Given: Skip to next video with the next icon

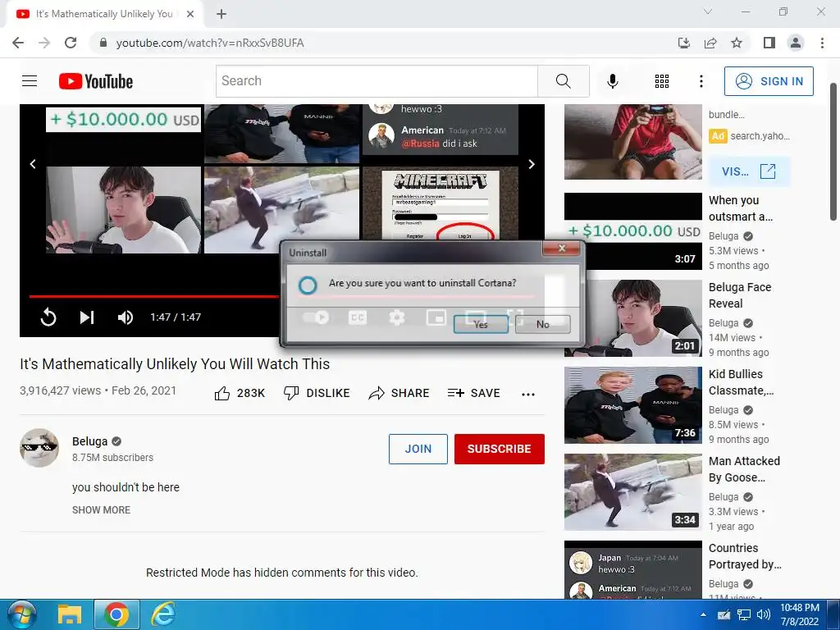Looking at the screenshot, I should pyautogui.click(x=87, y=317).
